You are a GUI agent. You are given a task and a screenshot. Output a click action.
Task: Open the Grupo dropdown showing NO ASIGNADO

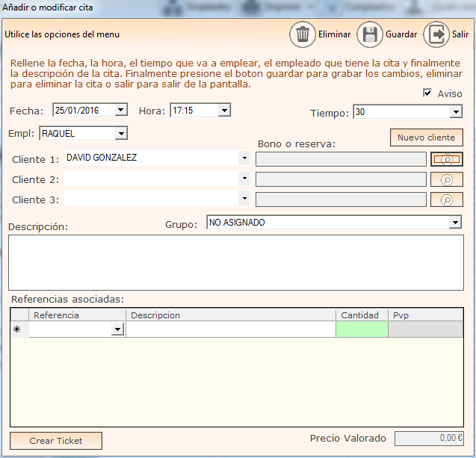click(455, 223)
